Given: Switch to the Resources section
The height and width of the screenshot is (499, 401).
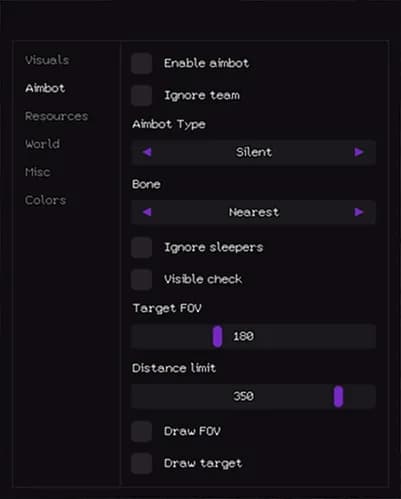Looking at the screenshot, I should [x=56, y=116].
